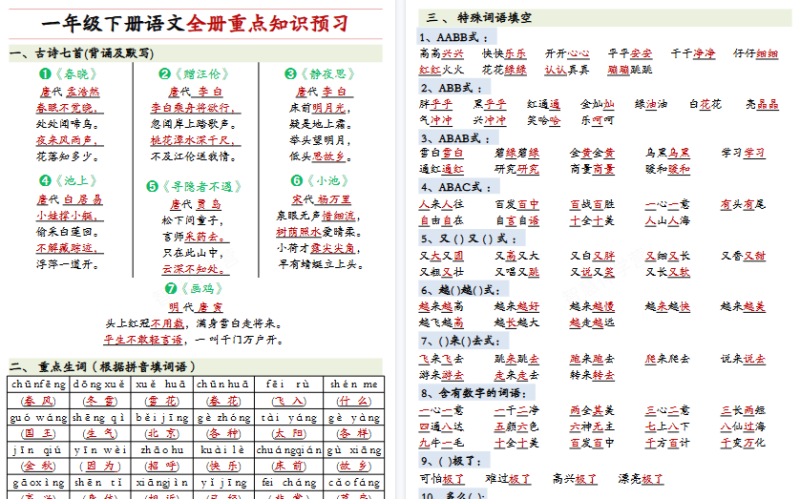The width and height of the screenshot is (800, 499).
Task: Click the subheading 6、越()越()式：
Action: [461, 290]
